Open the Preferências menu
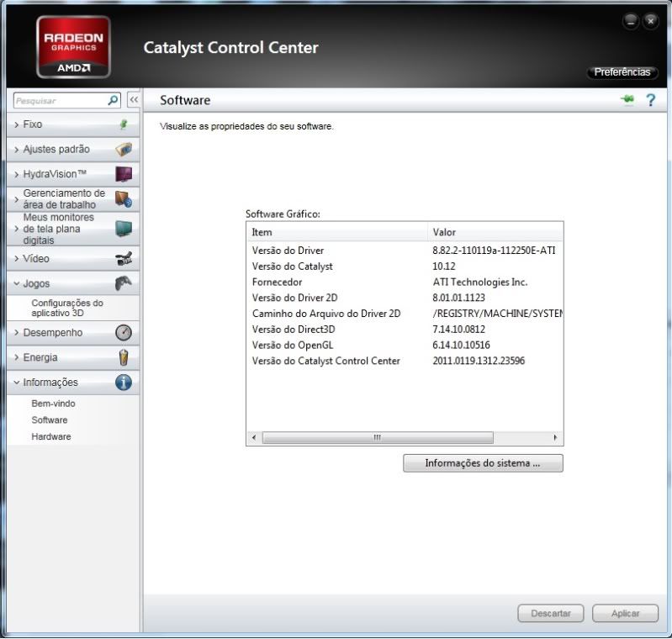Image resolution: width=672 pixels, height=639 pixels. [622, 72]
